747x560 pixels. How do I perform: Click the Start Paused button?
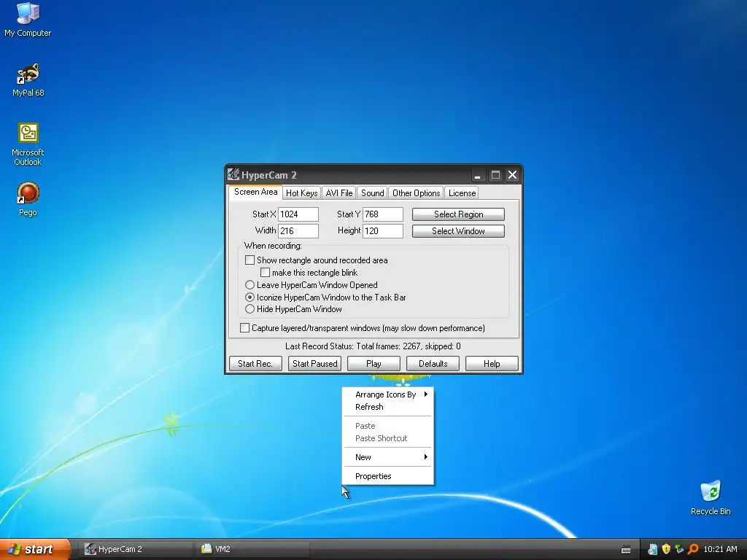[314, 363]
